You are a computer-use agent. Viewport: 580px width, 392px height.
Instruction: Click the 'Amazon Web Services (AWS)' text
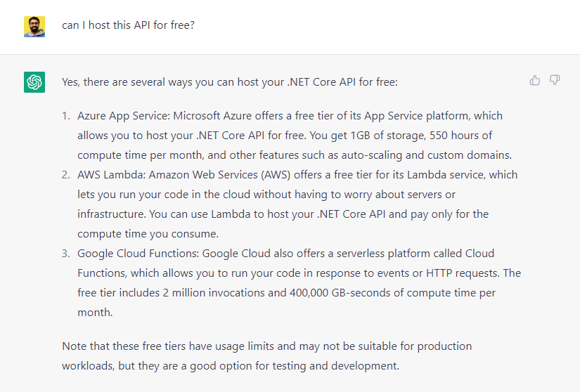(x=220, y=175)
